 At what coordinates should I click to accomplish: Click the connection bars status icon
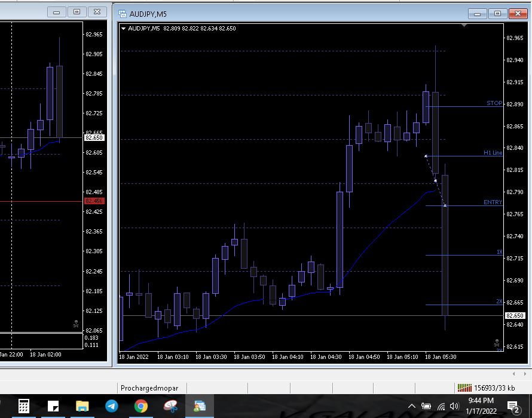(x=464, y=388)
